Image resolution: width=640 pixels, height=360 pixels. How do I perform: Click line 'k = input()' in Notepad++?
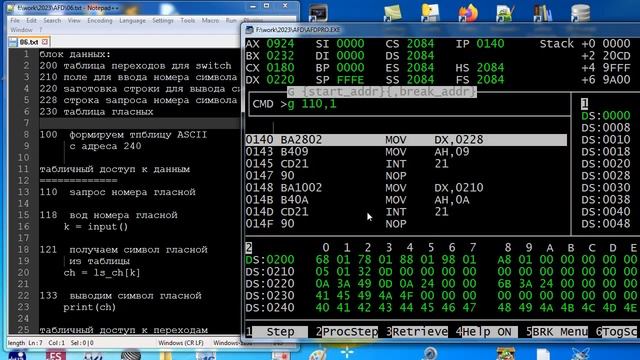point(96,227)
